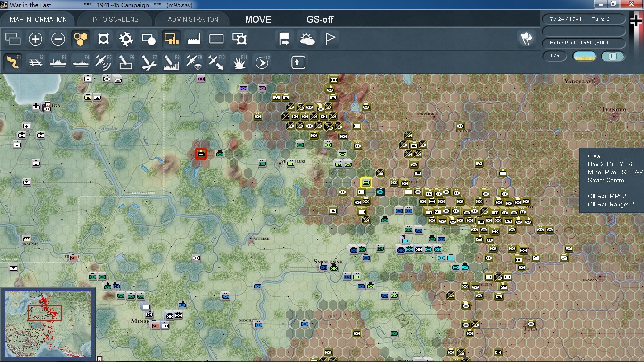Click the Ivanovo city label
The image size is (644, 362).
click(x=614, y=109)
